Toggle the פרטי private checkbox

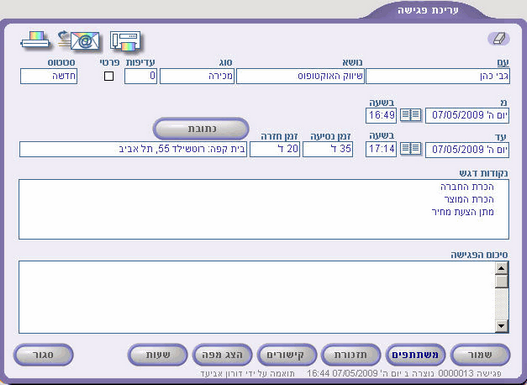click(x=109, y=76)
